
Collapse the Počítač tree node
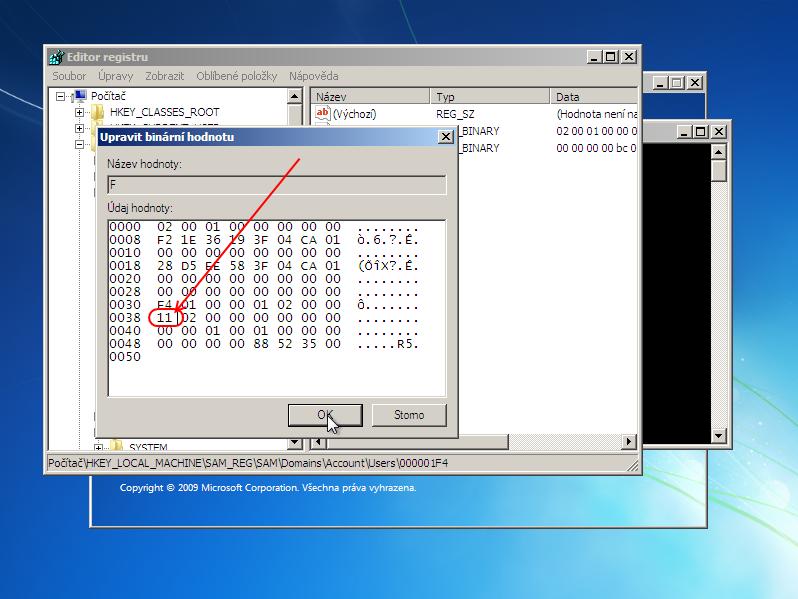pos(61,96)
